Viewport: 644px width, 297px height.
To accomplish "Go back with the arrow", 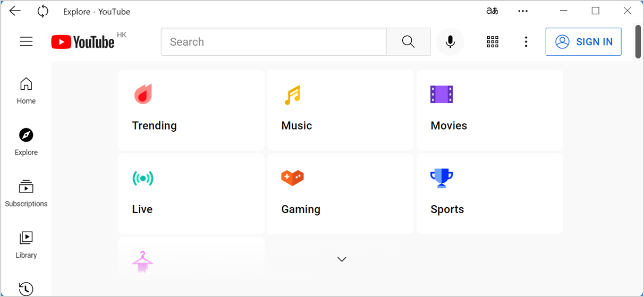I will tap(15, 11).
